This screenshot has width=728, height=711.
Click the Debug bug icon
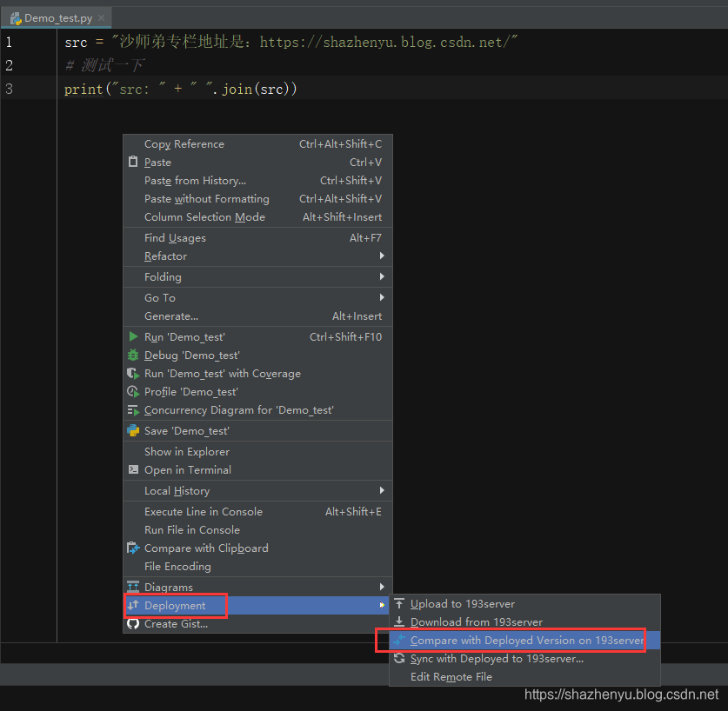[133, 355]
